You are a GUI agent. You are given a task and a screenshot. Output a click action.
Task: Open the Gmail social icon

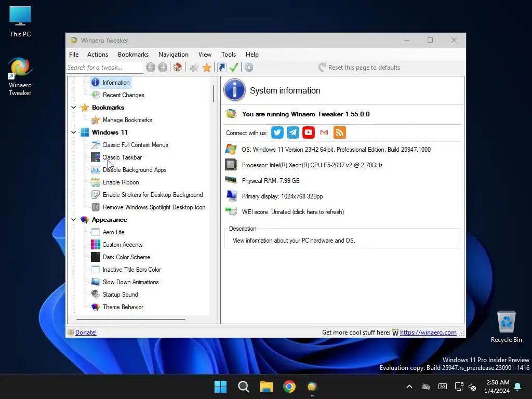click(x=324, y=132)
